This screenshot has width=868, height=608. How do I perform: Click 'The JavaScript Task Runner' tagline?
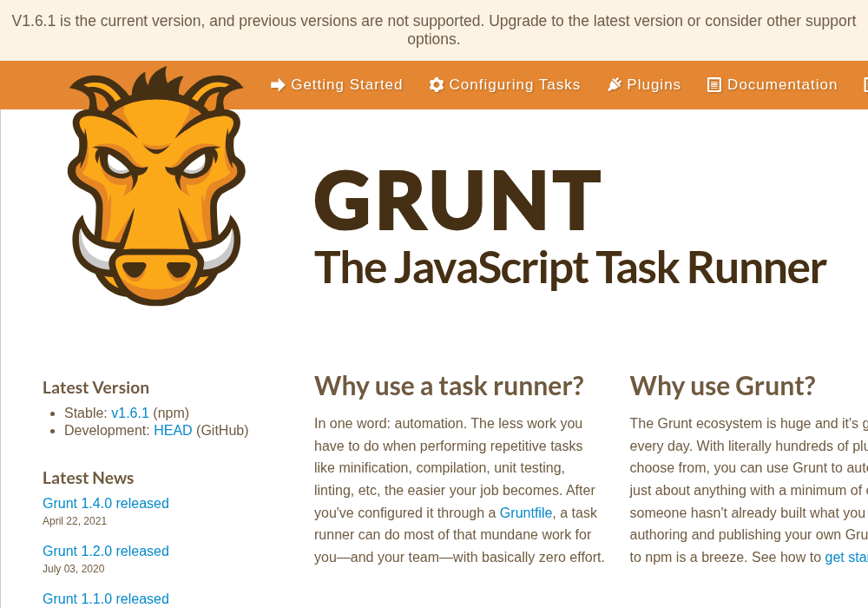pyautogui.click(x=570, y=268)
